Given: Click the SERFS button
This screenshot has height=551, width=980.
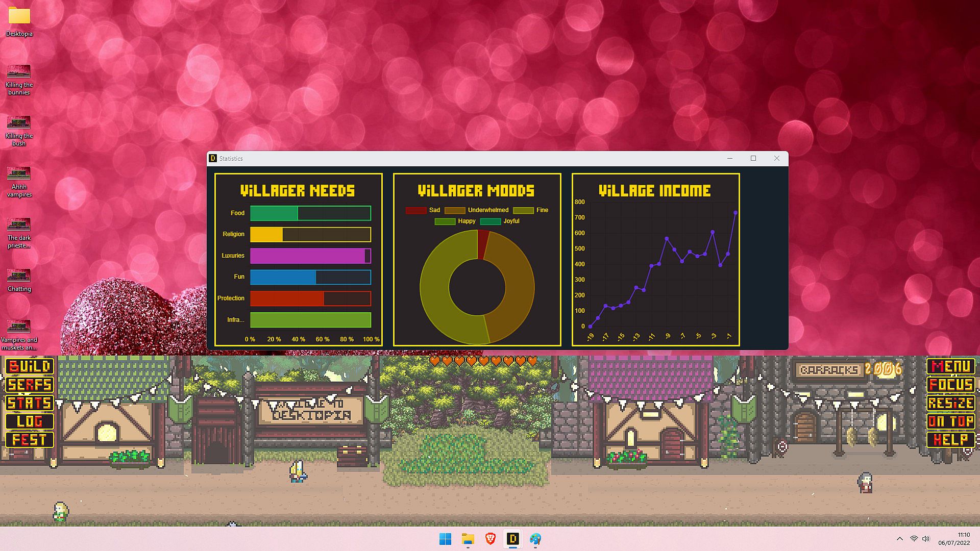Looking at the screenshot, I should [x=30, y=385].
